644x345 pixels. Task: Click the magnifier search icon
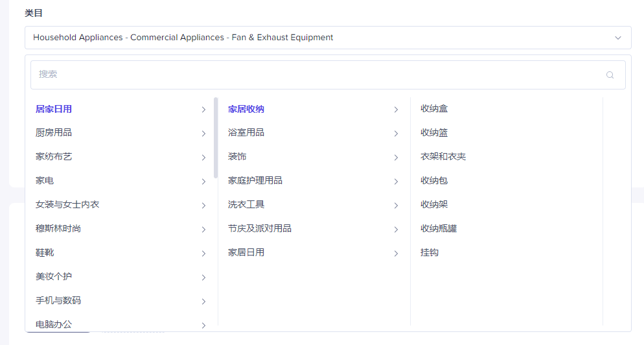click(610, 75)
